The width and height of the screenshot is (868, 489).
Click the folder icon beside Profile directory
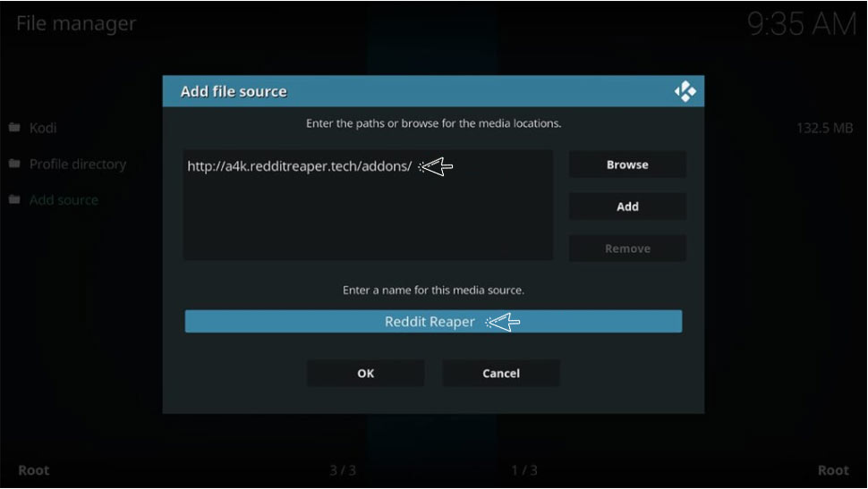coord(14,164)
